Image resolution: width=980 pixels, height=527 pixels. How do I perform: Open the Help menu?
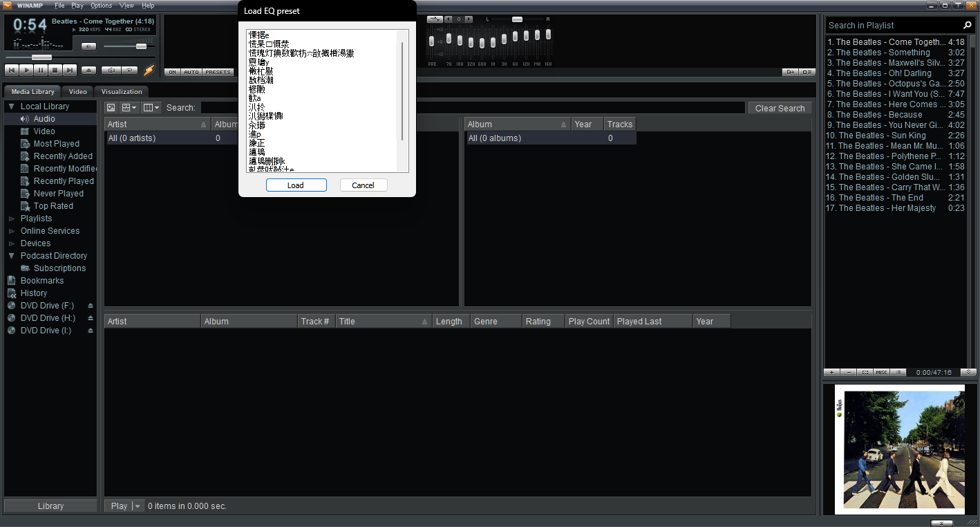pos(148,6)
